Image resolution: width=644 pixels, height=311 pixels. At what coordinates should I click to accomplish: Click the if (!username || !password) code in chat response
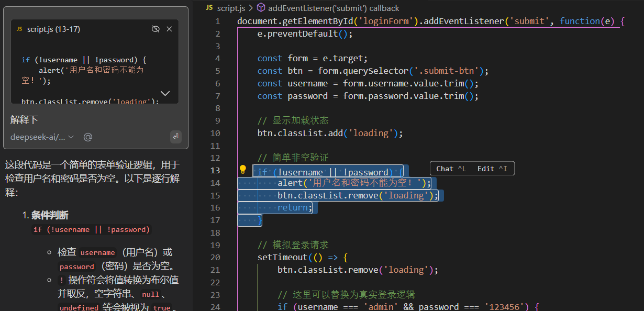pos(92,229)
